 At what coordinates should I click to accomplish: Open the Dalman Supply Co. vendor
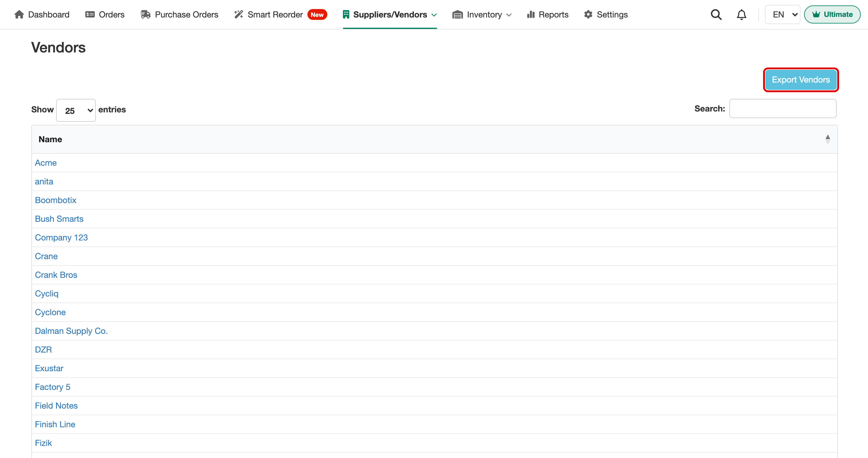pos(71,331)
